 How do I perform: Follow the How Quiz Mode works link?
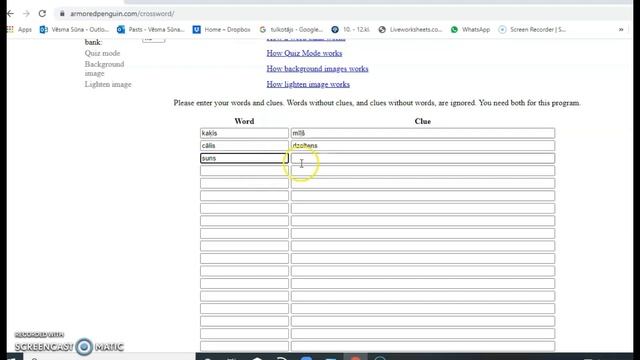click(304, 53)
